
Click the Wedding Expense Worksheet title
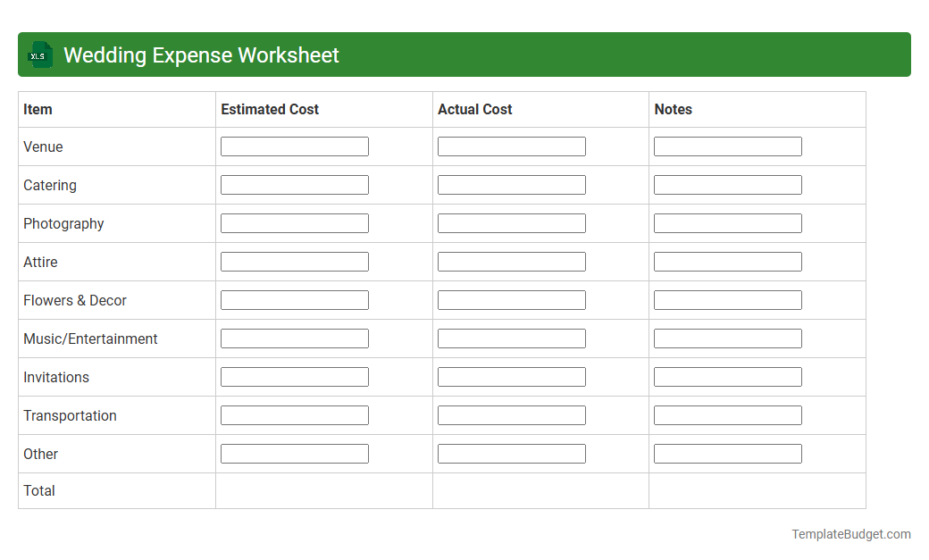(x=200, y=54)
